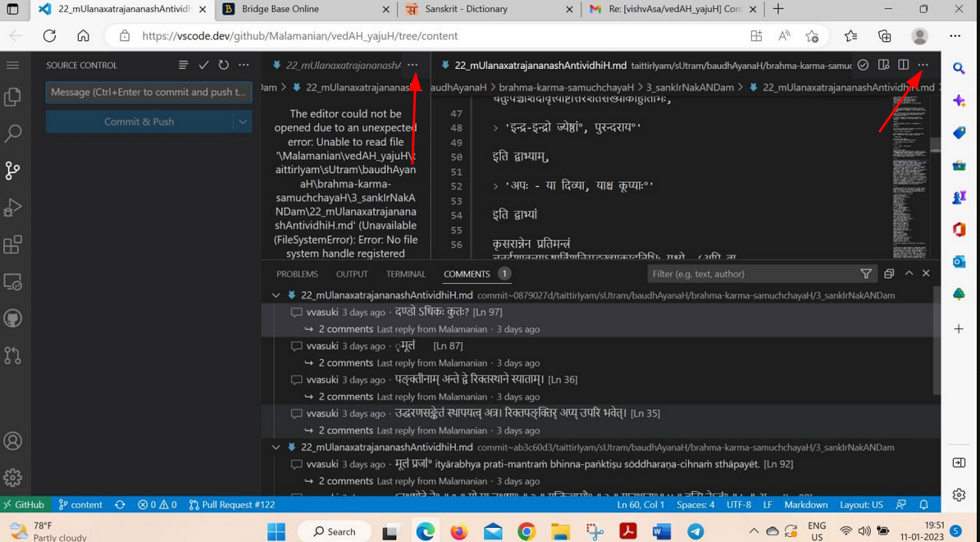Select the Source Control activity bar icon
980x542 pixels.
coord(12,170)
